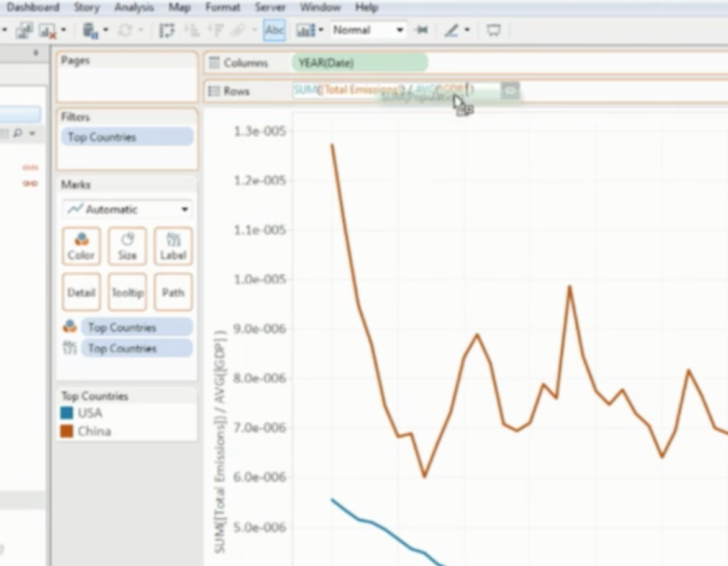Toggle the Abc mark labels button
The width and height of the screenshot is (728, 566).
[x=274, y=30]
